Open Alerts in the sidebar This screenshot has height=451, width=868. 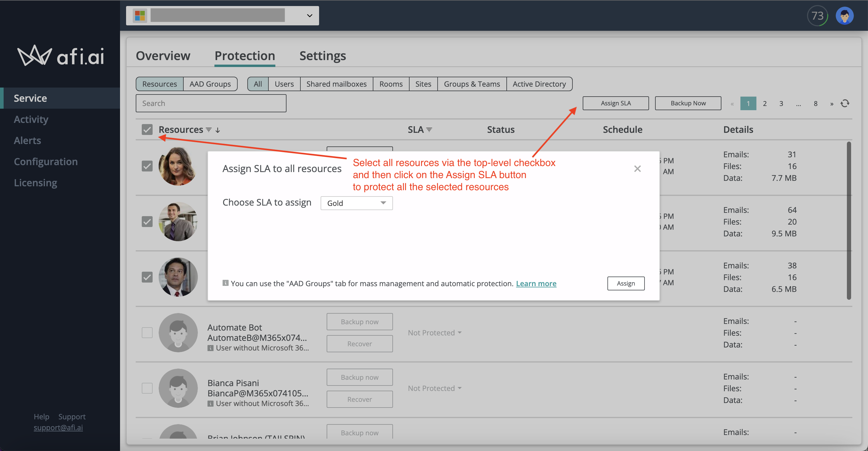point(27,140)
